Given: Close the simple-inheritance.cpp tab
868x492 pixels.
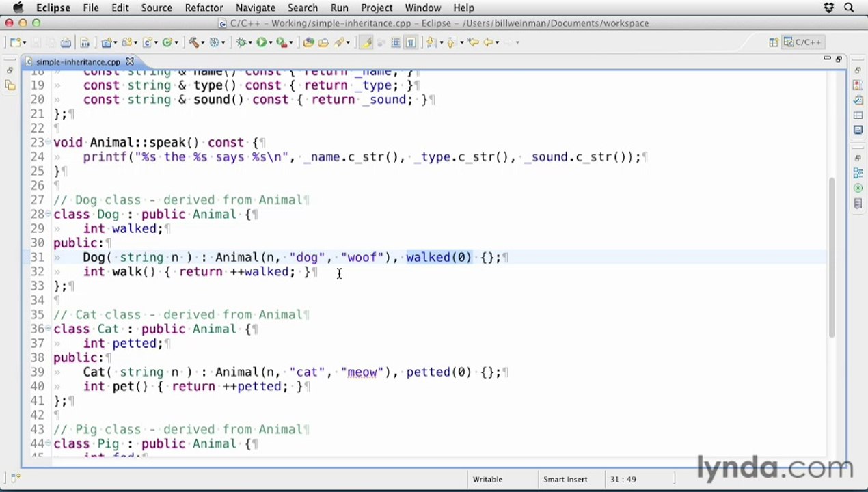Looking at the screenshot, I should click(x=130, y=61).
